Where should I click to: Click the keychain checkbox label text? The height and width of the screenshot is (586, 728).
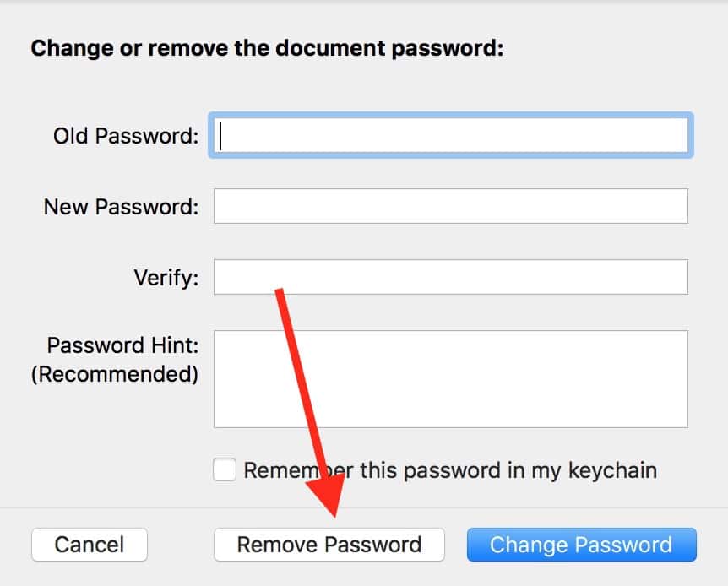pyautogui.click(x=449, y=470)
